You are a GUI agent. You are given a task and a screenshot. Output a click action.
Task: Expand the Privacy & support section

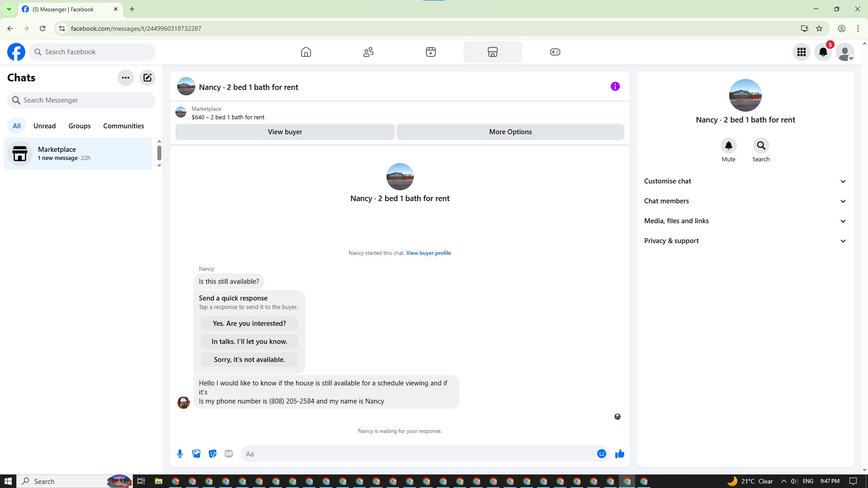(745, 241)
